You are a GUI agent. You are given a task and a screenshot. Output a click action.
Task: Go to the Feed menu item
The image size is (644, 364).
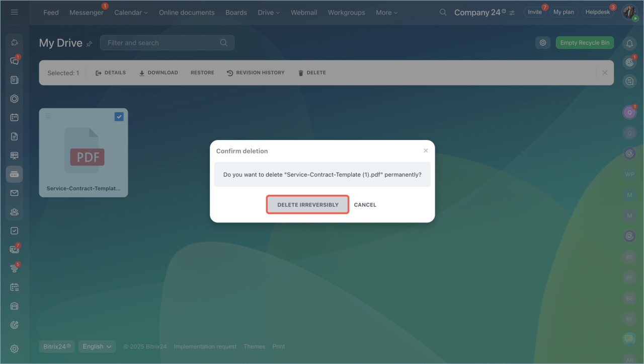tap(51, 12)
